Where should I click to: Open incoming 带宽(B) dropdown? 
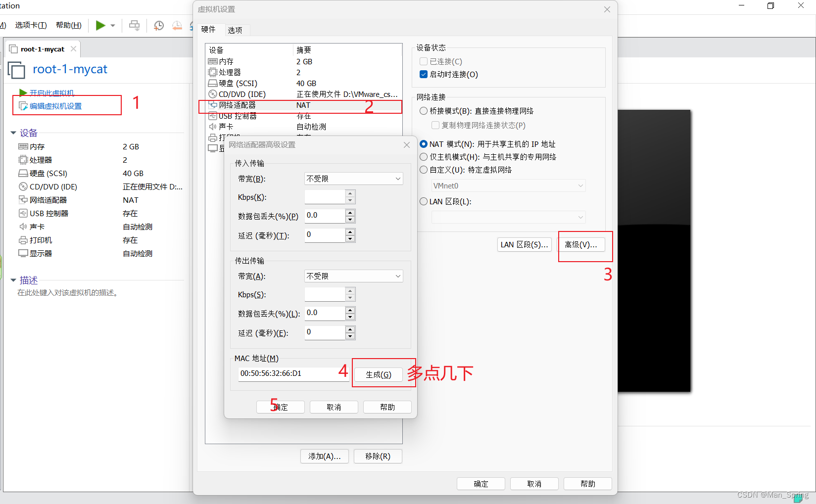pyautogui.click(x=354, y=179)
